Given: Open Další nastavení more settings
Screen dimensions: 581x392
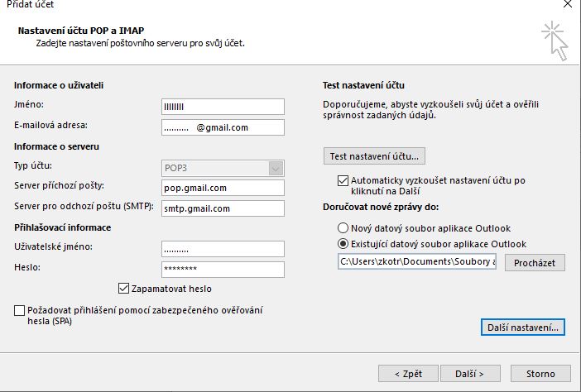Looking at the screenshot, I should tap(521, 327).
